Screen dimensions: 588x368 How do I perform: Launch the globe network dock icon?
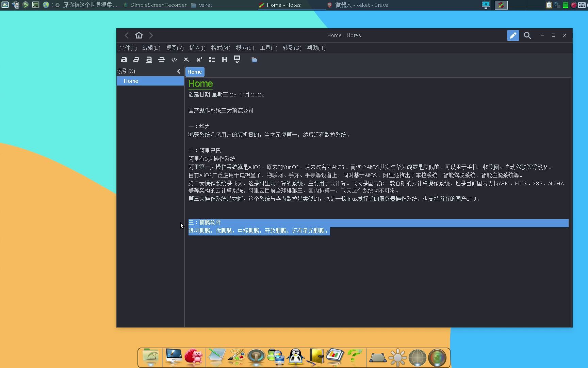(418, 358)
